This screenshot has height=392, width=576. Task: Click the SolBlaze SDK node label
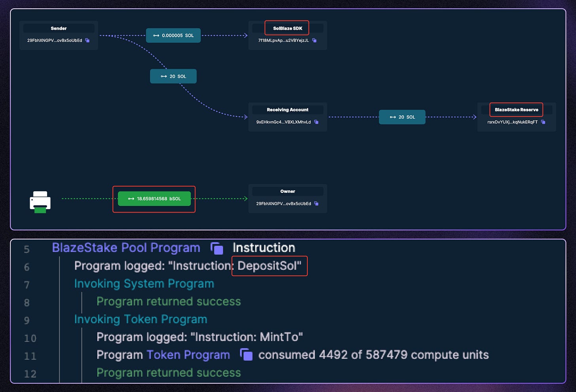click(288, 28)
